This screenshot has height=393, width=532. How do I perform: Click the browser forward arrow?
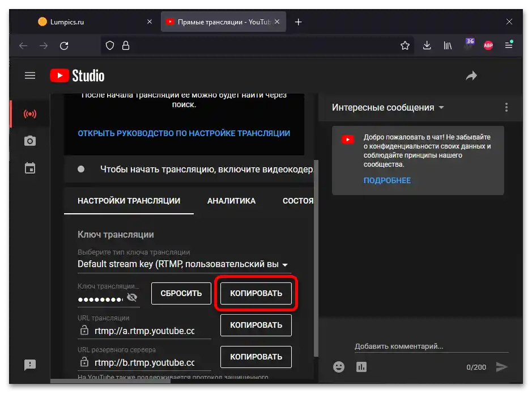(x=44, y=45)
